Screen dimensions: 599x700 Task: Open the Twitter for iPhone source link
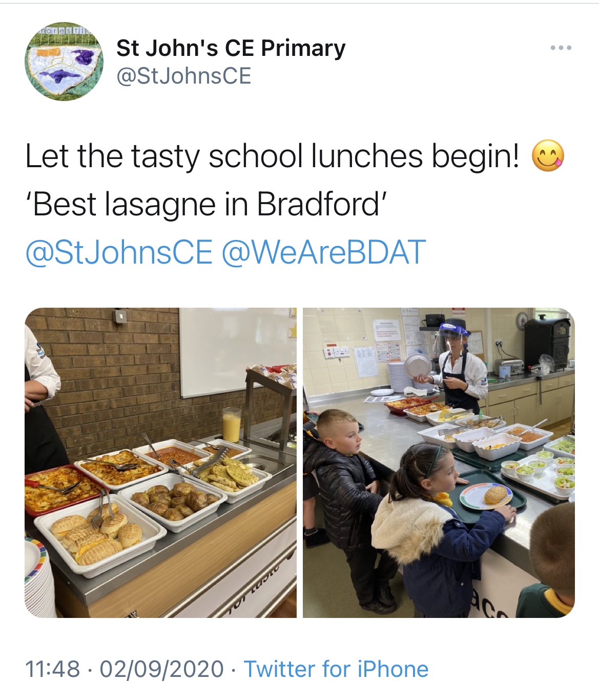(336, 669)
